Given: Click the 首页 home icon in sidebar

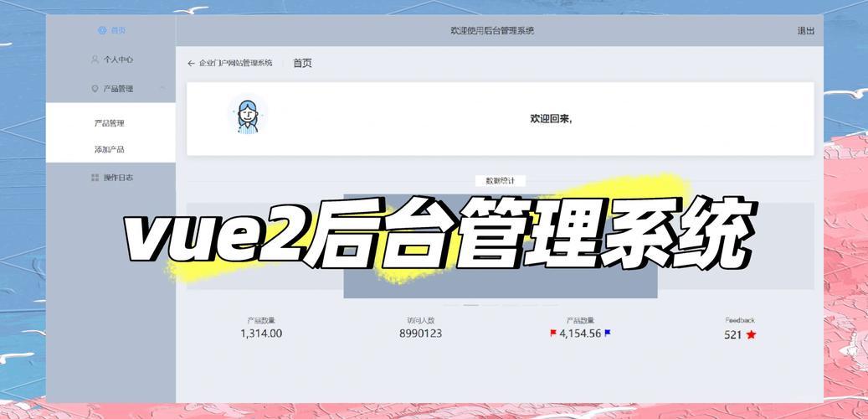Looking at the screenshot, I should 102,30.
